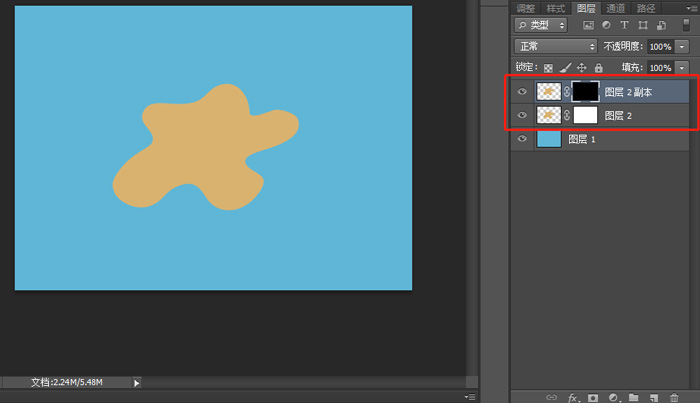
Task: Click the adjustment layer filter icon
Action: click(606, 25)
